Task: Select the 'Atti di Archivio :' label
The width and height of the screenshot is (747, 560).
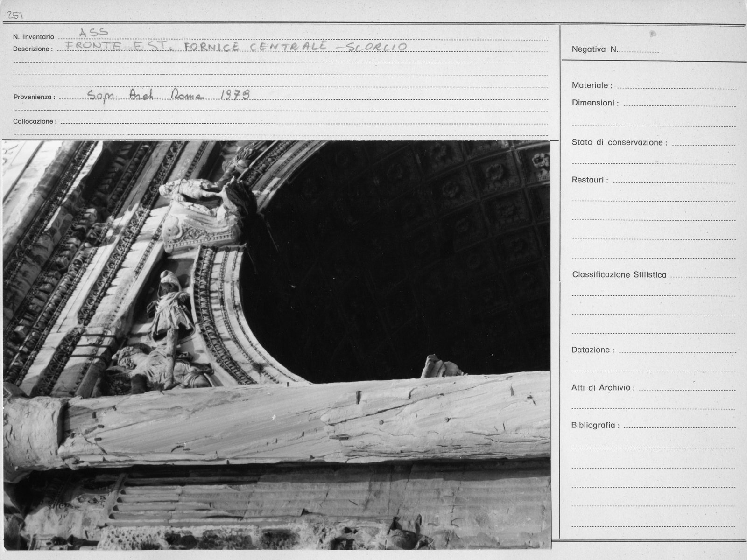Action: [603, 387]
